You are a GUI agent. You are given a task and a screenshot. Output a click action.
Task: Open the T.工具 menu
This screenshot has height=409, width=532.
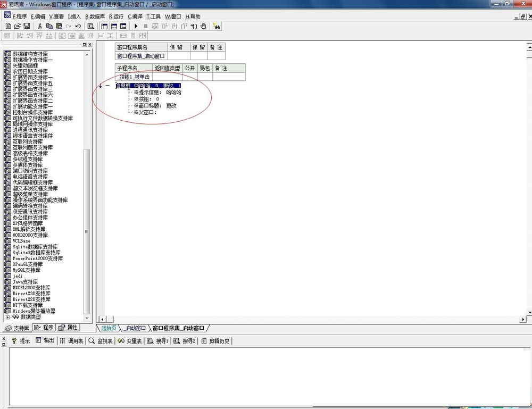pyautogui.click(x=153, y=16)
